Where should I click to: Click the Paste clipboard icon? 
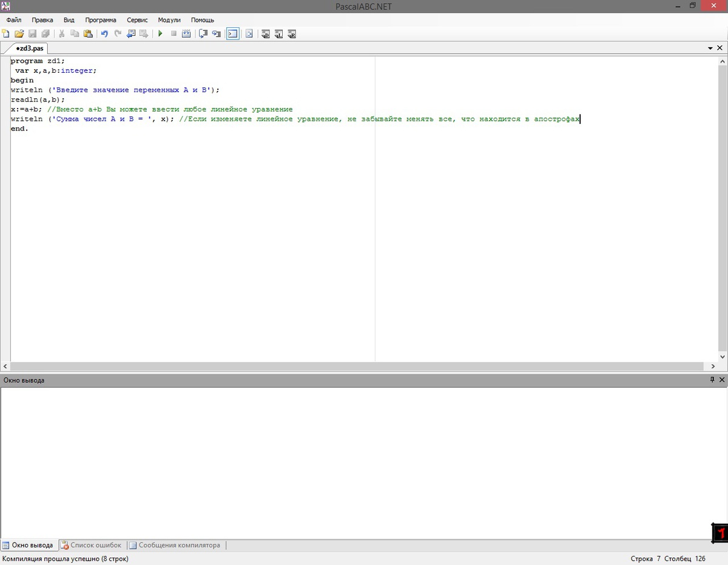tap(88, 34)
